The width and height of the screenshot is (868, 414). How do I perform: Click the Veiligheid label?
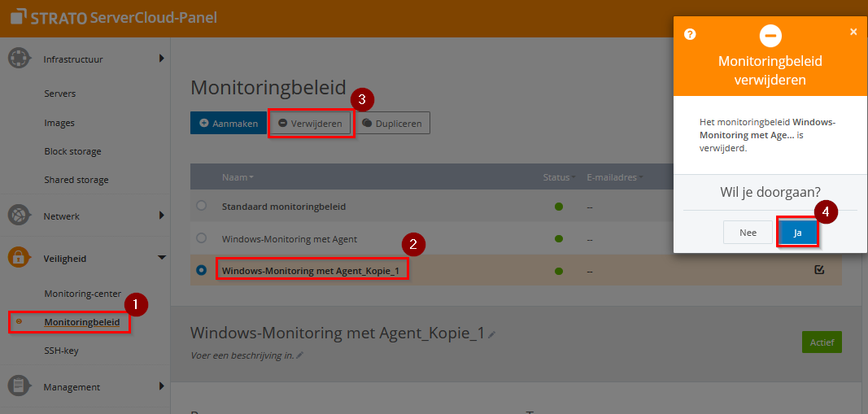[65, 258]
